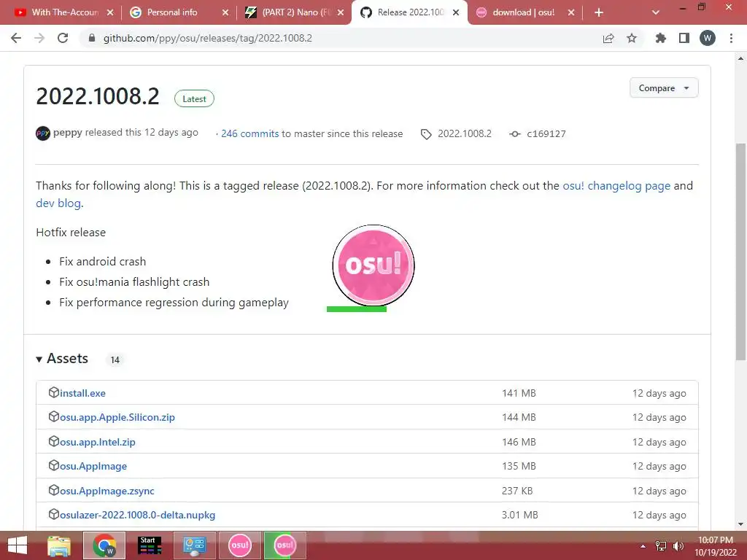Viewport: 747px width, 560px height.
Task: Click the package icon beside osu.AppImage.zsync
Action: coord(54,490)
